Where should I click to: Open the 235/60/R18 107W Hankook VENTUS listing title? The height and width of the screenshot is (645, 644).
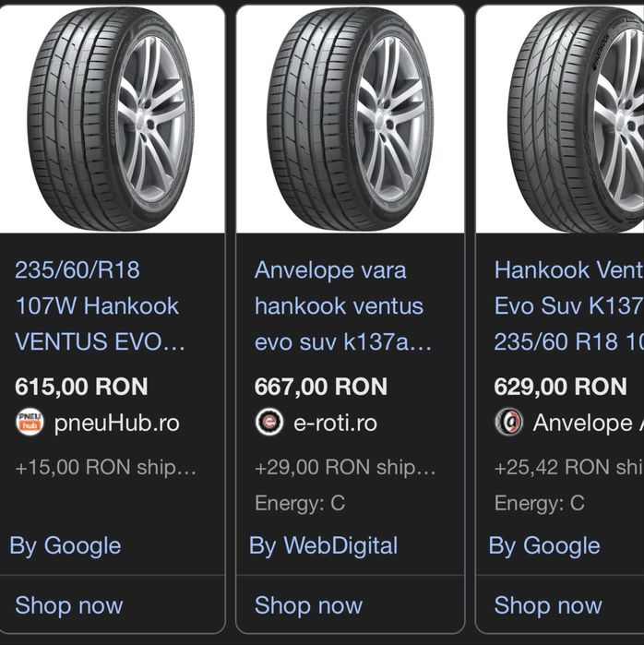click(98, 305)
